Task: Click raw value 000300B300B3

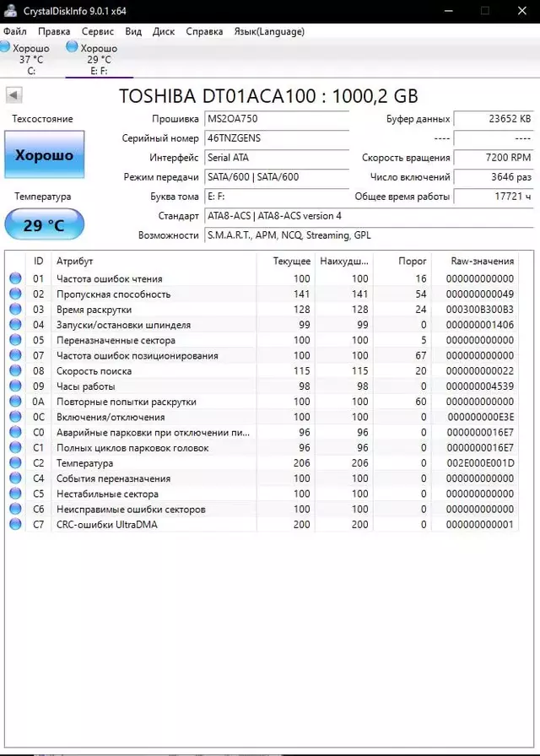Action: [480, 310]
